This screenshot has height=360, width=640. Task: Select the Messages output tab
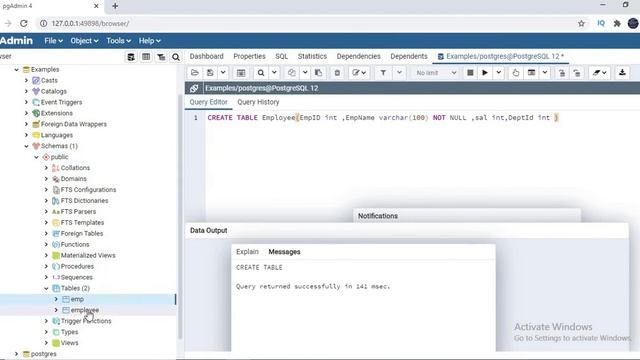click(x=284, y=252)
